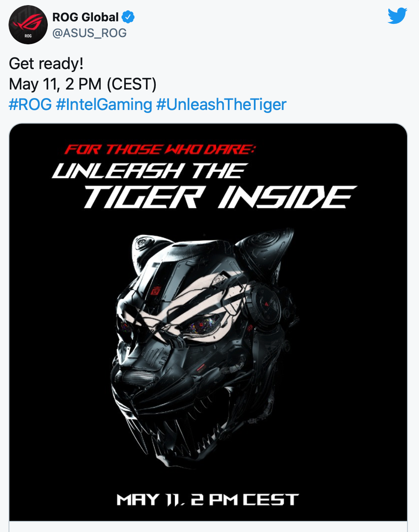The image size is (419, 532).
Task: Click the Twitter bird logo
Action: tap(397, 16)
